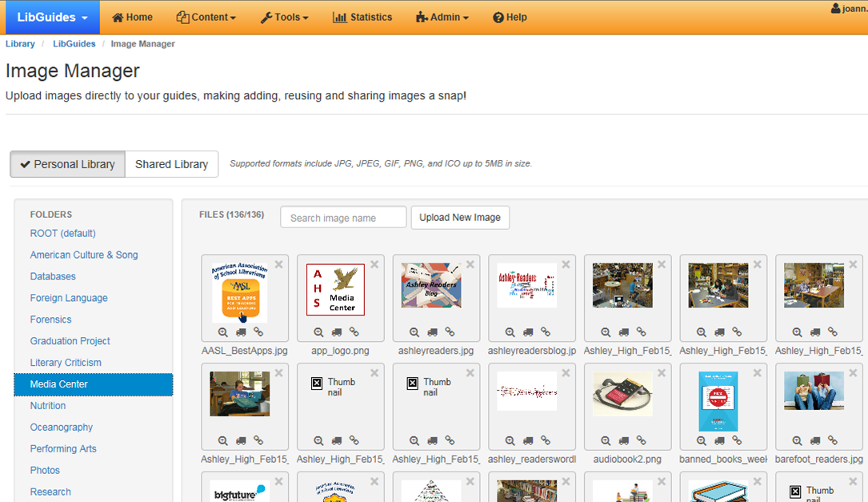This screenshot has height=502, width=868.
Task: Copy link for AASL_BestApps.jpg via chain icon
Action: click(258, 332)
